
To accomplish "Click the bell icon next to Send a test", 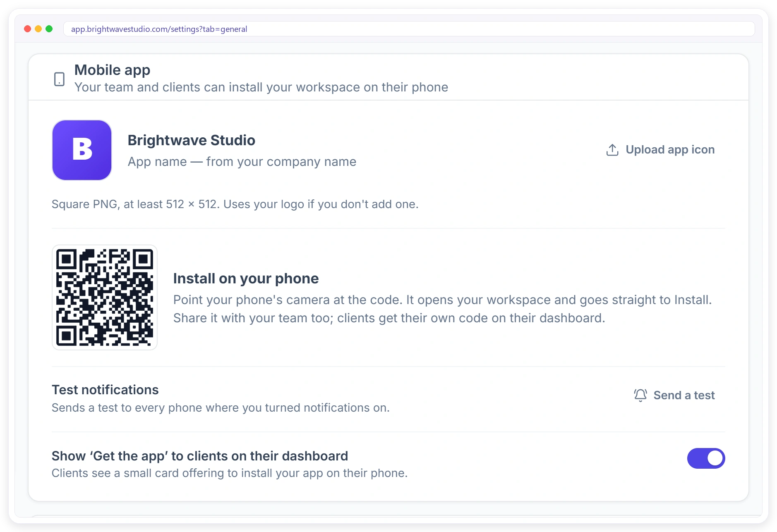I will [640, 395].
